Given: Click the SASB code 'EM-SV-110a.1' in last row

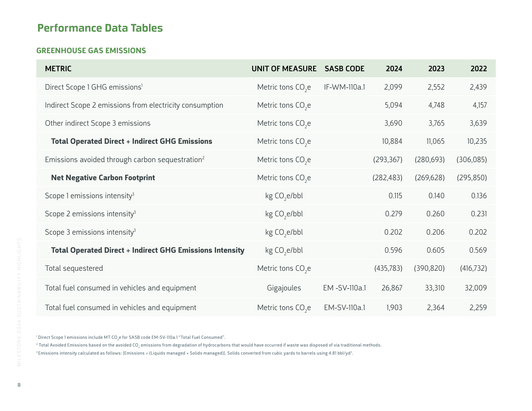Looking at the screenshot, I should point(345,308).
